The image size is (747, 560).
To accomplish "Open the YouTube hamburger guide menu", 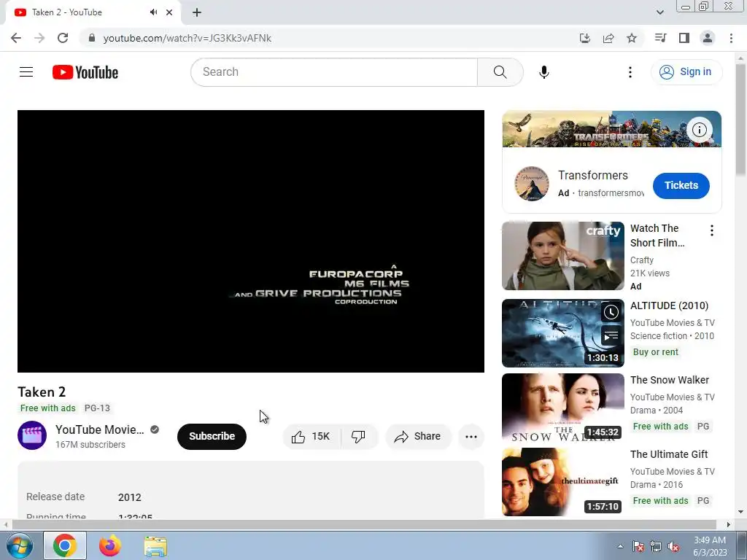I will (x=26, y=72).
